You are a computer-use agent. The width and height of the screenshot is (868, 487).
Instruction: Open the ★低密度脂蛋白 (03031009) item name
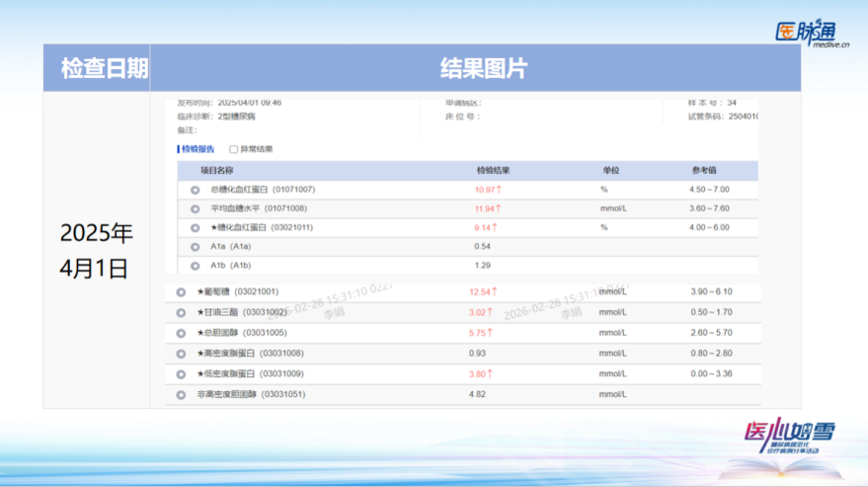(x=250, y=374)
